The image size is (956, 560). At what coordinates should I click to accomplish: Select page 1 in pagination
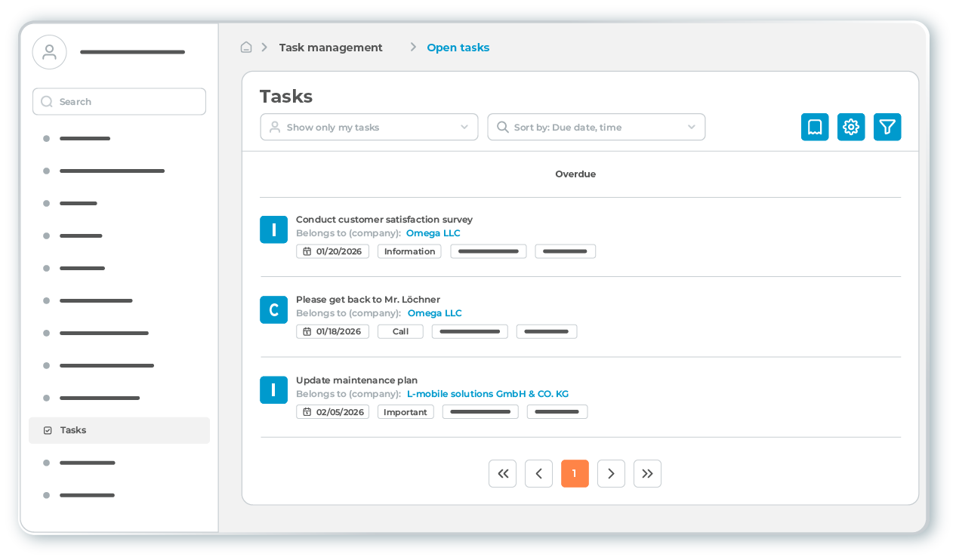[575, 473]
